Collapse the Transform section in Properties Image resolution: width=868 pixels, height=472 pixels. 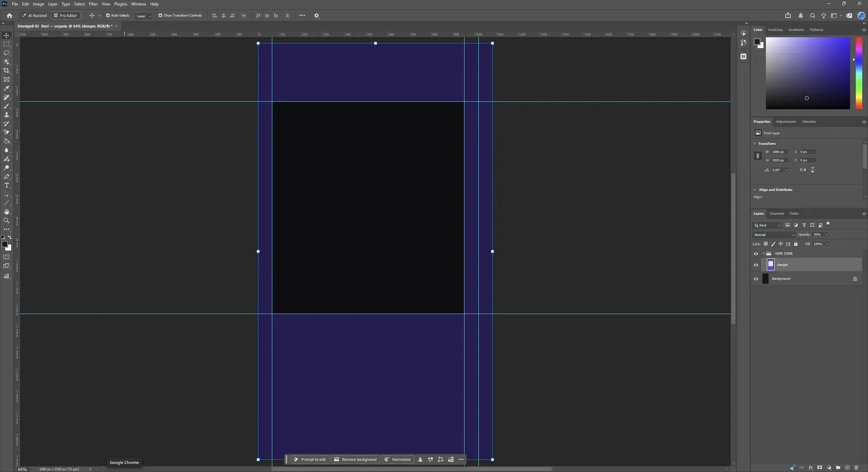pos(755,144)
